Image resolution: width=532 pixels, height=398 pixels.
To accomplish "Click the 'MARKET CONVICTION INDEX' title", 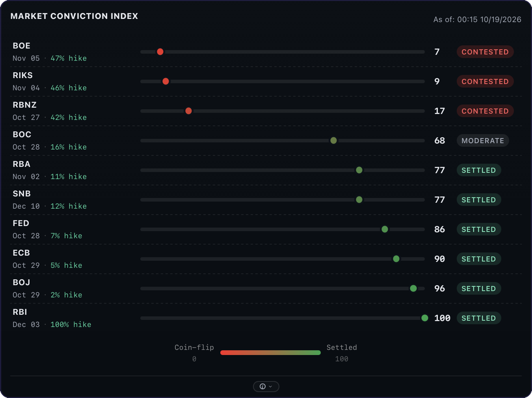I will (74, 16).
